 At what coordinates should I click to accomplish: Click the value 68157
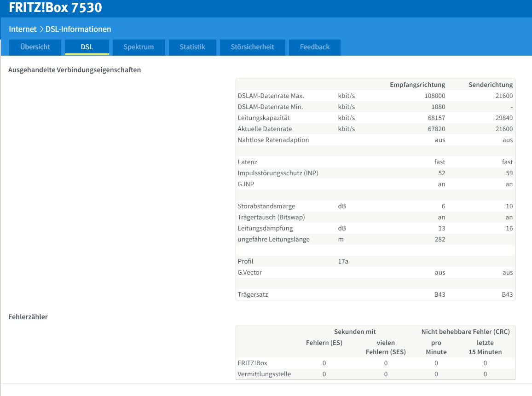tap(436, 118)
